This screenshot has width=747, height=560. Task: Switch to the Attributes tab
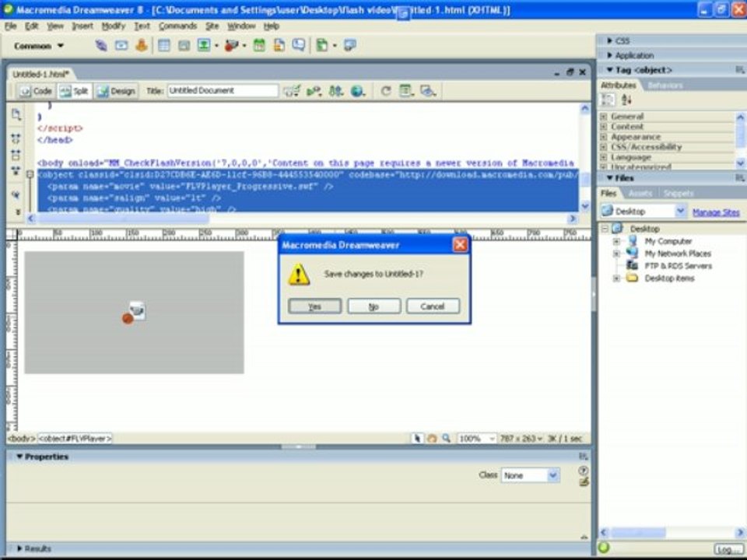point(619,86)
